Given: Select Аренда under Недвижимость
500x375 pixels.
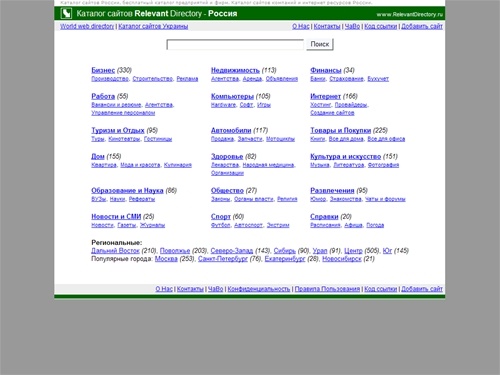Looking at the screenshot, I should coord(252,79).
